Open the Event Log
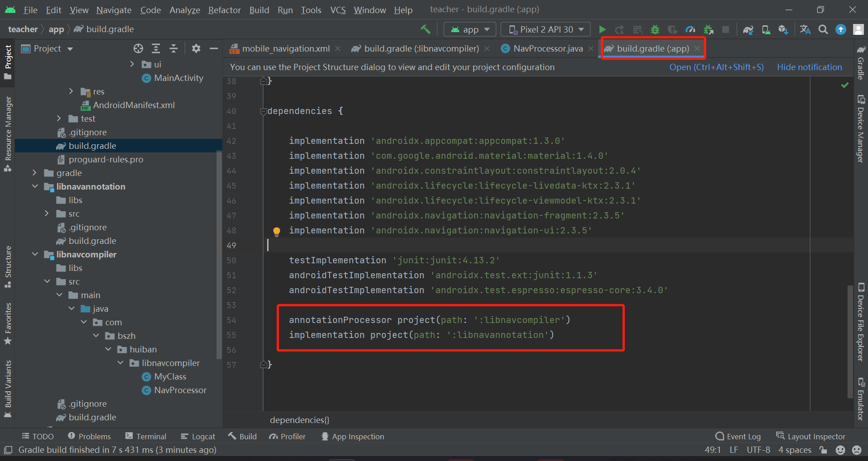868x461 pixels. [x=738, y=437]
